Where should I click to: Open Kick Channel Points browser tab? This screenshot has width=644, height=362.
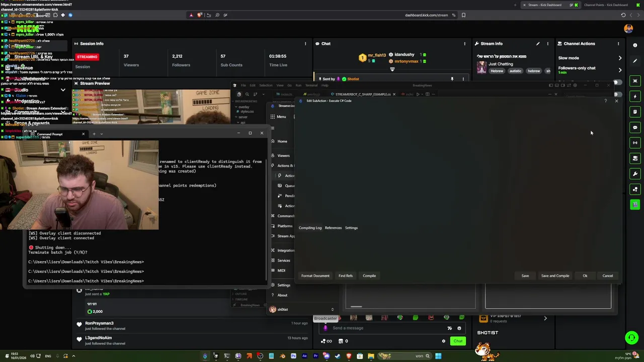pos(606,5)
